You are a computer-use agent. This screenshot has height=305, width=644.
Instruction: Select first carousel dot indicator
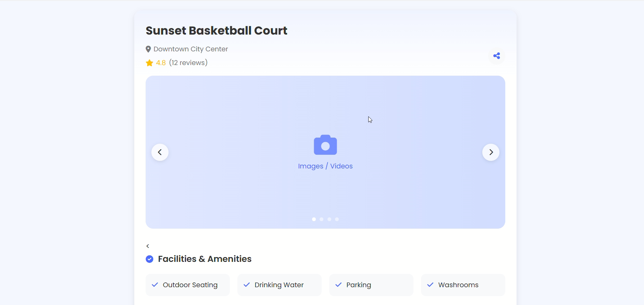coord(314,219)
